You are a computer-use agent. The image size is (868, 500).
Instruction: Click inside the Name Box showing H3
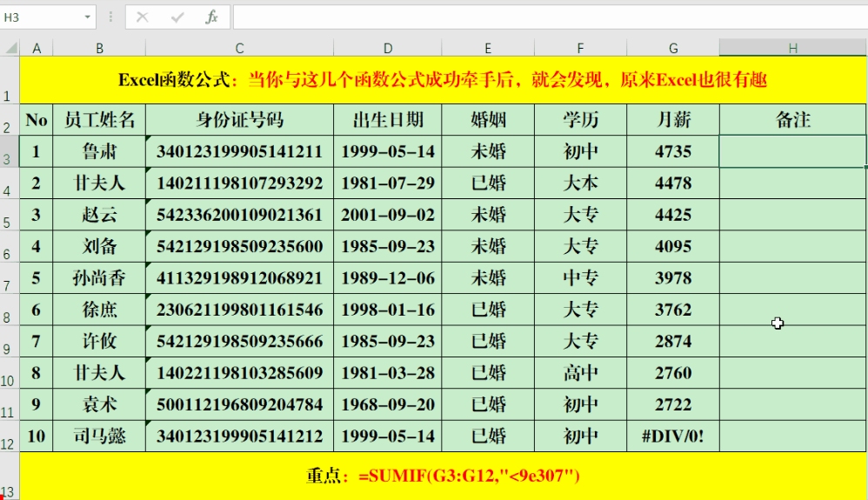pyautogui.click(x=41, y=17)
